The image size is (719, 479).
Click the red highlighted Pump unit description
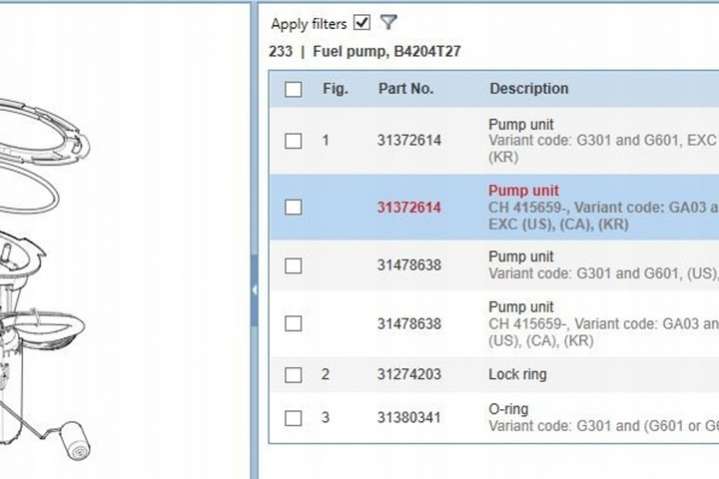[x=523, y=191]
